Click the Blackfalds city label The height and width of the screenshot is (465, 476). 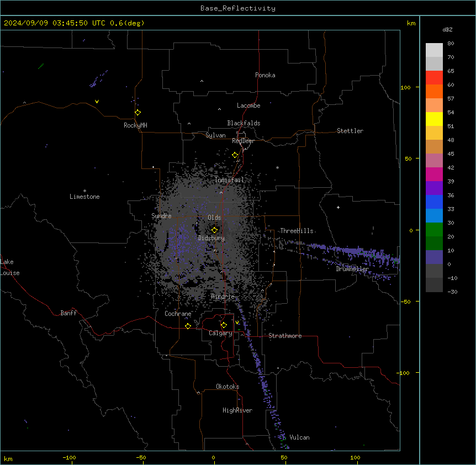click(x=244, y=123)
